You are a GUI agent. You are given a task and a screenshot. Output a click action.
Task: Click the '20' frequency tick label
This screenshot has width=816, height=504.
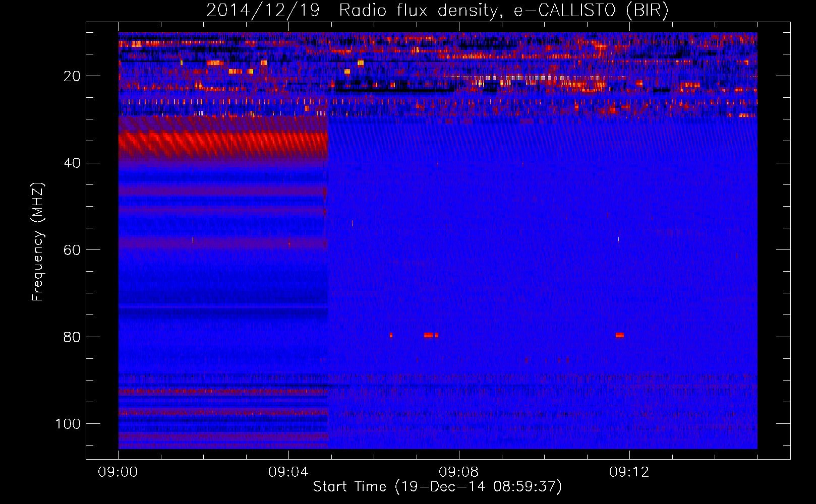coord(72,76)
